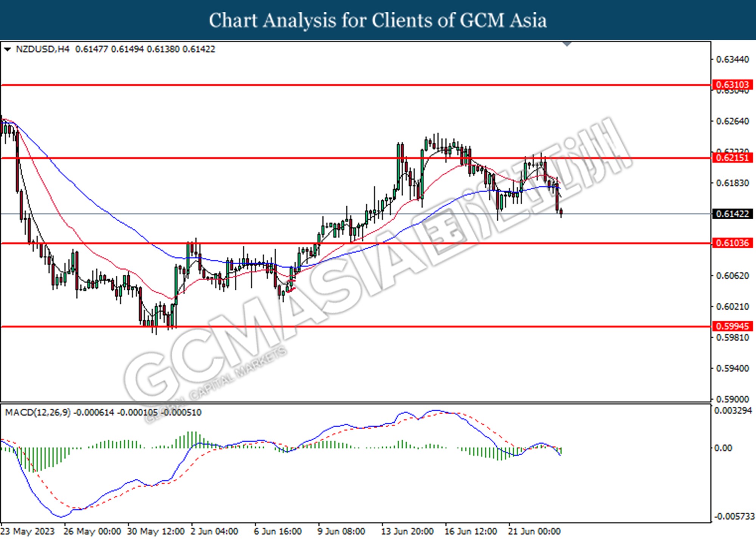Screen dimensions: 756x540
Task: Click the 30 May 12:00 time label
Action: pos(156,532)
